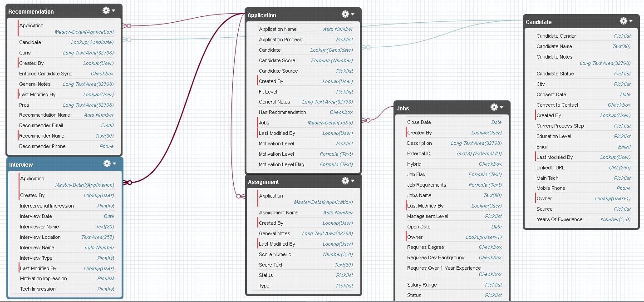
Task: Click the gear icon on Assignment object
Action: [348, 181]
